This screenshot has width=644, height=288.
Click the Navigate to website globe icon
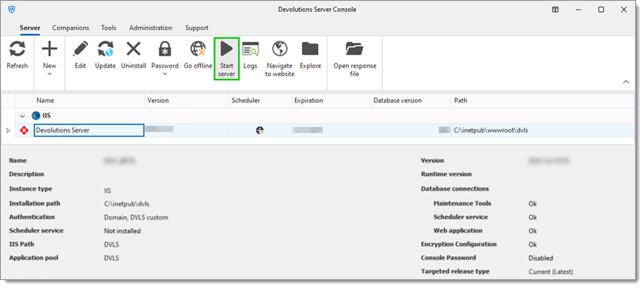point(280,49)
